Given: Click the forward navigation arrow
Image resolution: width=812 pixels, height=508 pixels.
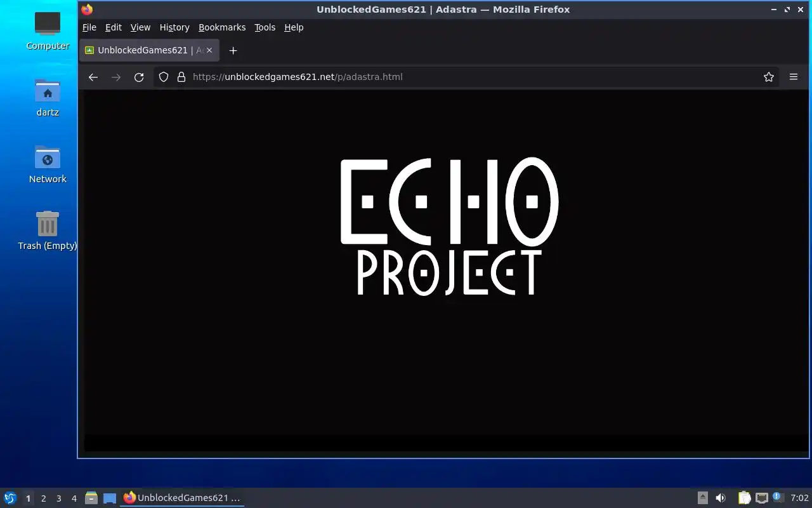Looking at the screenshot, I should (116, 77).
